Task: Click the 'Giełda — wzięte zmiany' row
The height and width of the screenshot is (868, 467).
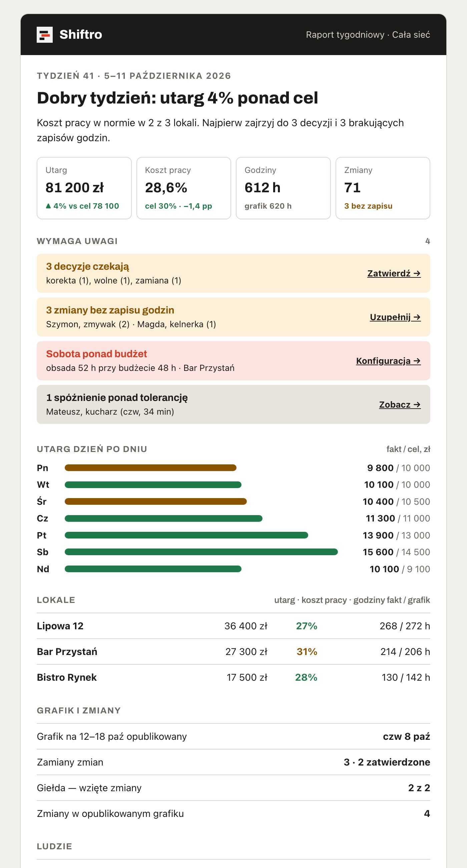Action: [233, 788]
